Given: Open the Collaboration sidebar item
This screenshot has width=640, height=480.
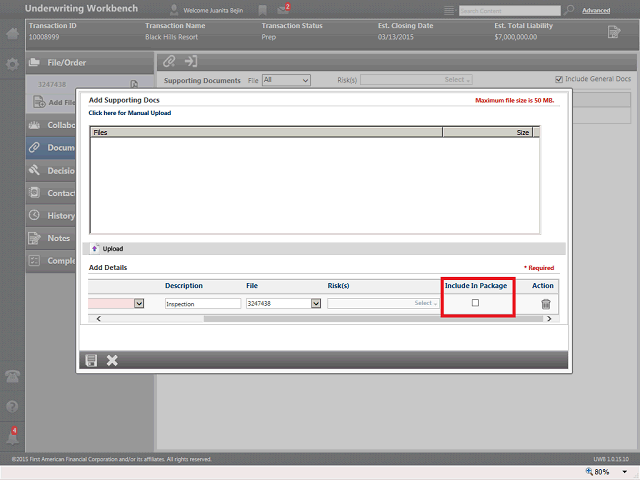Looking at the screenshot, I should pos(51,125).
